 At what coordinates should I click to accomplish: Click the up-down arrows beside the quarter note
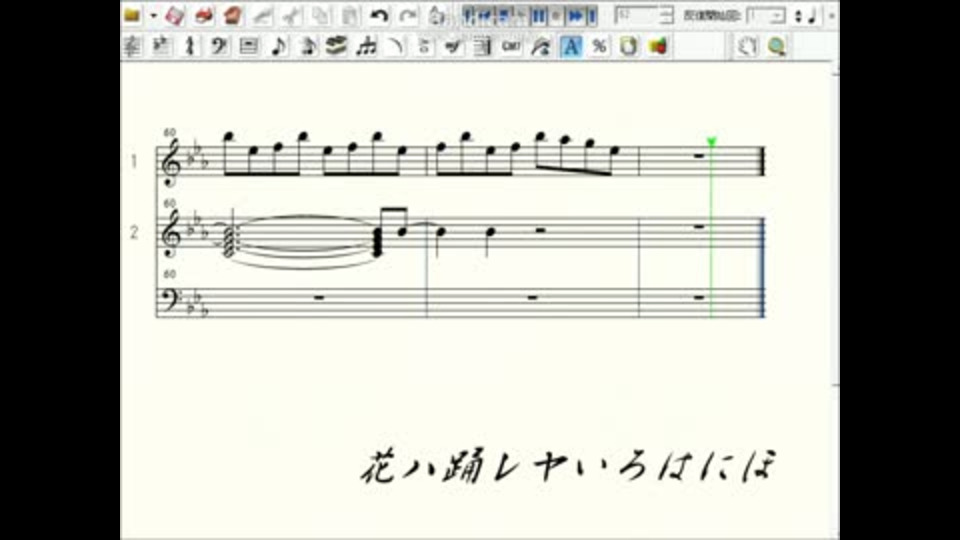point(798,16)
